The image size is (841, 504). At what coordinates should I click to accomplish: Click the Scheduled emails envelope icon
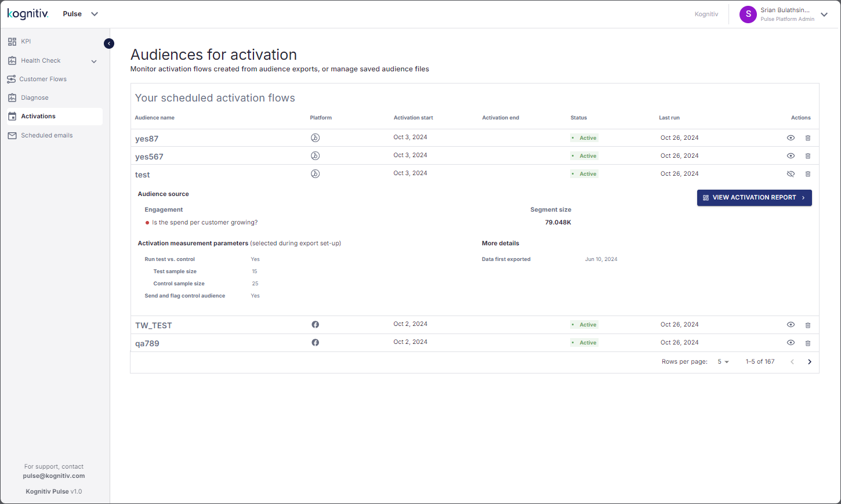pyautogui.click(x=12, y=135)
